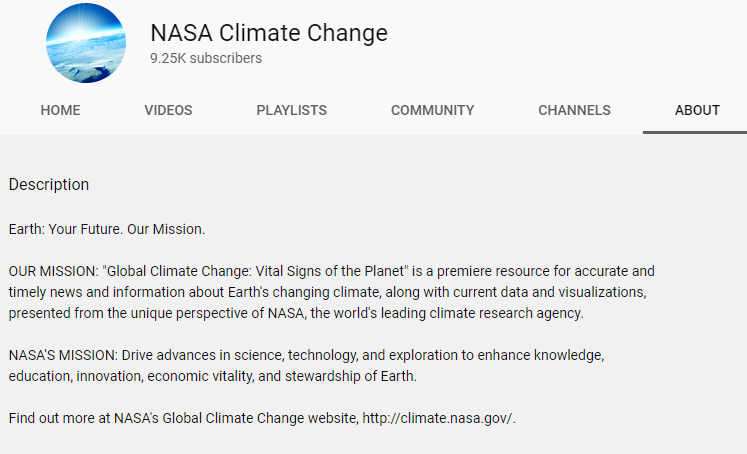Viewport: 747px width, 454px height.
Task: Click the active ABOUT tab
Action: point(697,110)
